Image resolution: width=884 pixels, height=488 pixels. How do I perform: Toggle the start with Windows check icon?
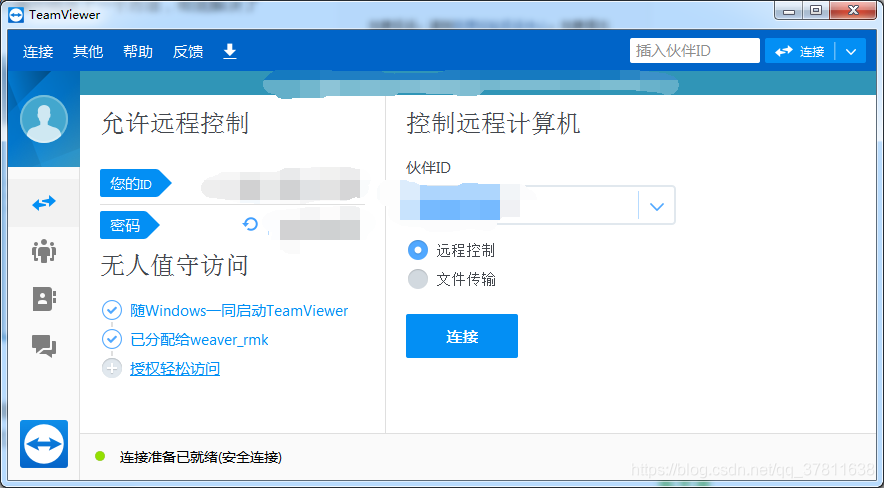pos(112,310)
